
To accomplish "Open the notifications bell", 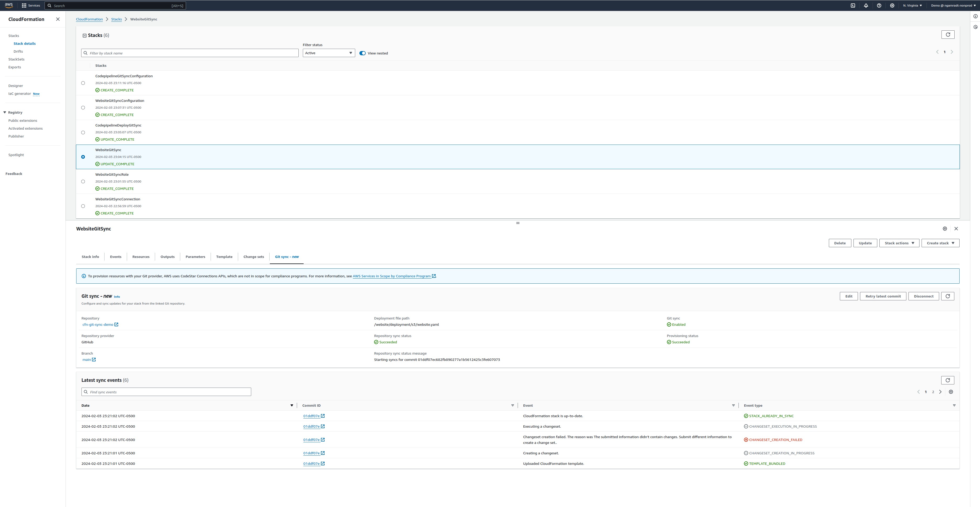I will (866, 5).
